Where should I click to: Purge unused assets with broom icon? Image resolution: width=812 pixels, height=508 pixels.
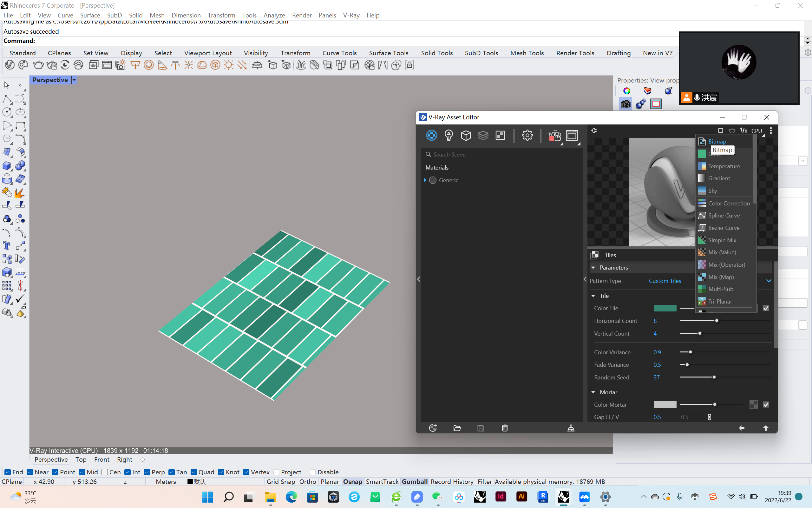571,428
